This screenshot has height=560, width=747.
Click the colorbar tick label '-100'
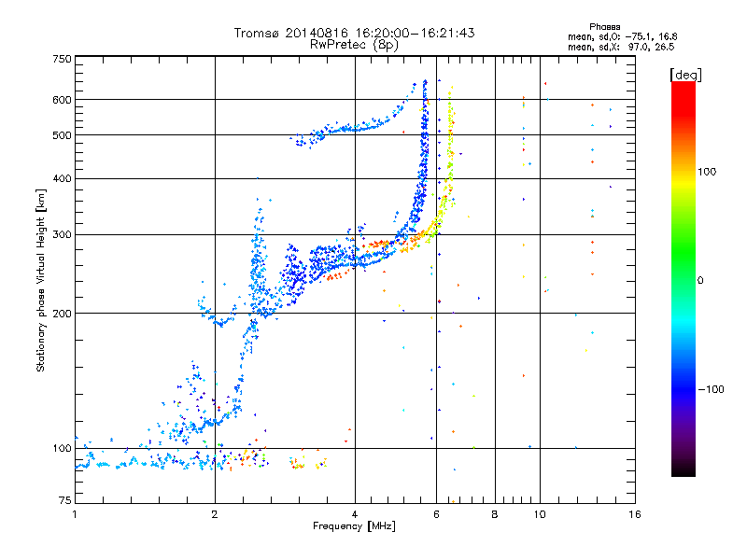712,389
